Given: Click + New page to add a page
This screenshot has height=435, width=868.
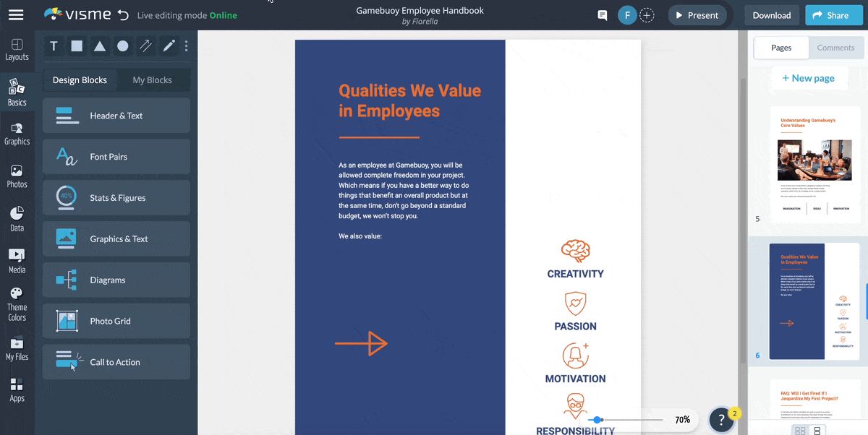Looking at the screenshot, I should 809,78.
